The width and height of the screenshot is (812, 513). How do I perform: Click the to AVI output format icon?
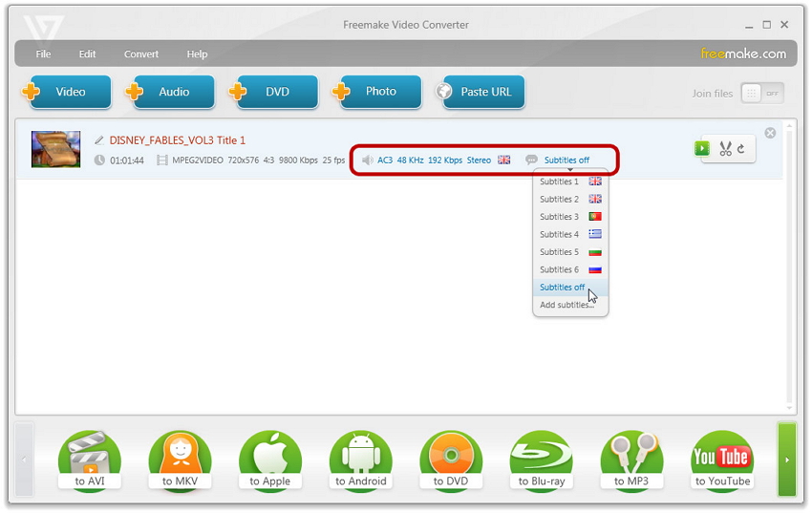click(90, 460)
